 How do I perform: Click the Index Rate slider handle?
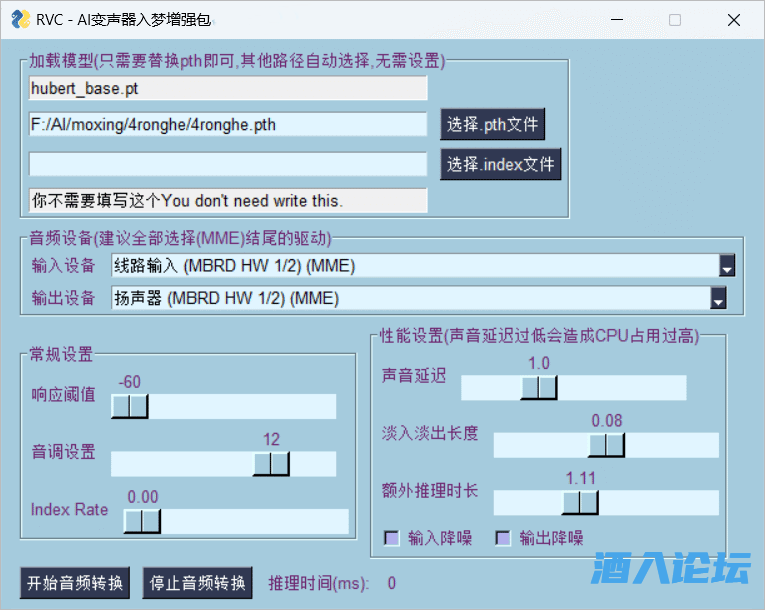142,522
